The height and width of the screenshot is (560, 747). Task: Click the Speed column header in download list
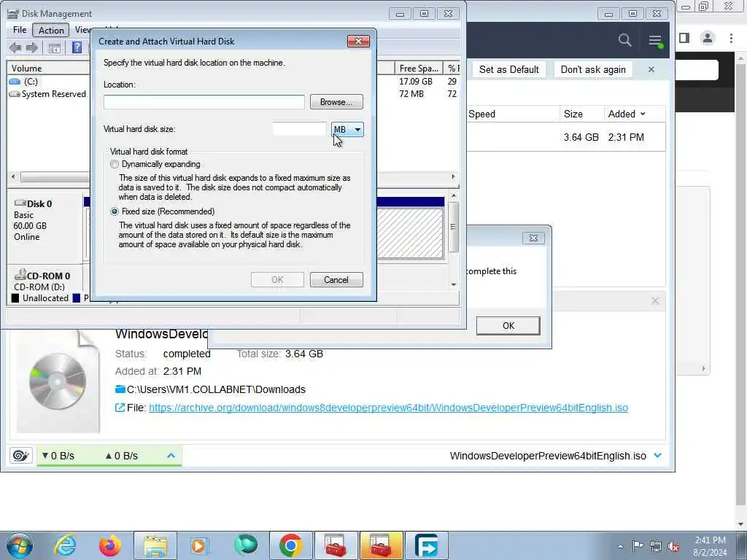[513, 114]
